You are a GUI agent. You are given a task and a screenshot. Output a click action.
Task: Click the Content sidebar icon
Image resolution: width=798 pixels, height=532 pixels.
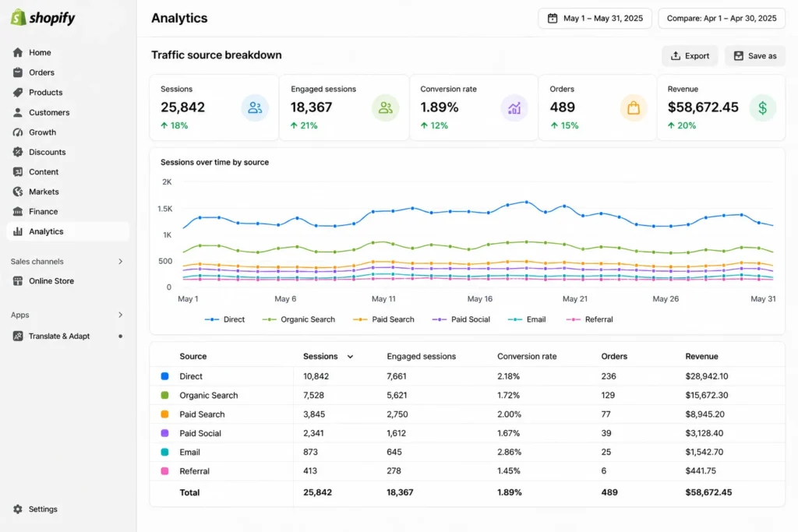pos(18,172)
